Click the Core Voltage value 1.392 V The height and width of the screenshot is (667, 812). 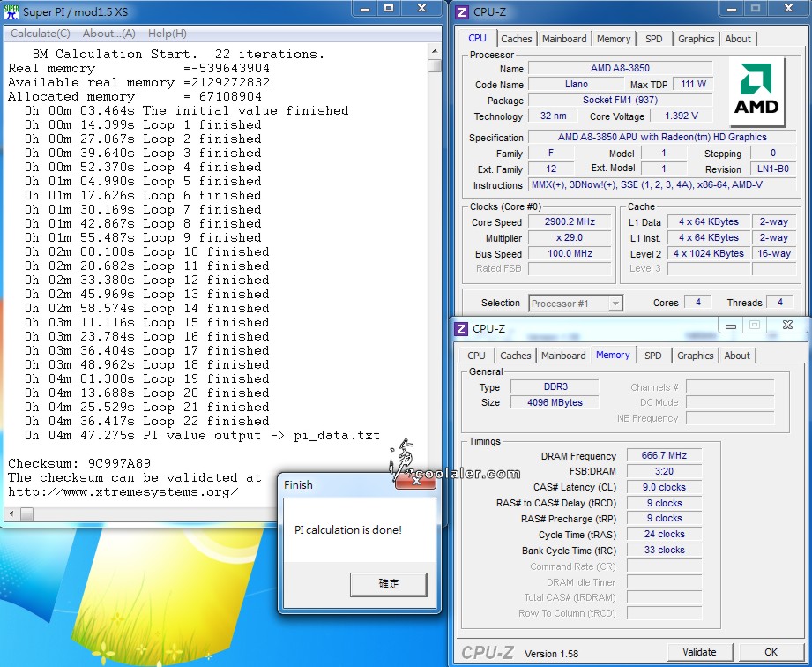(681, 116)
